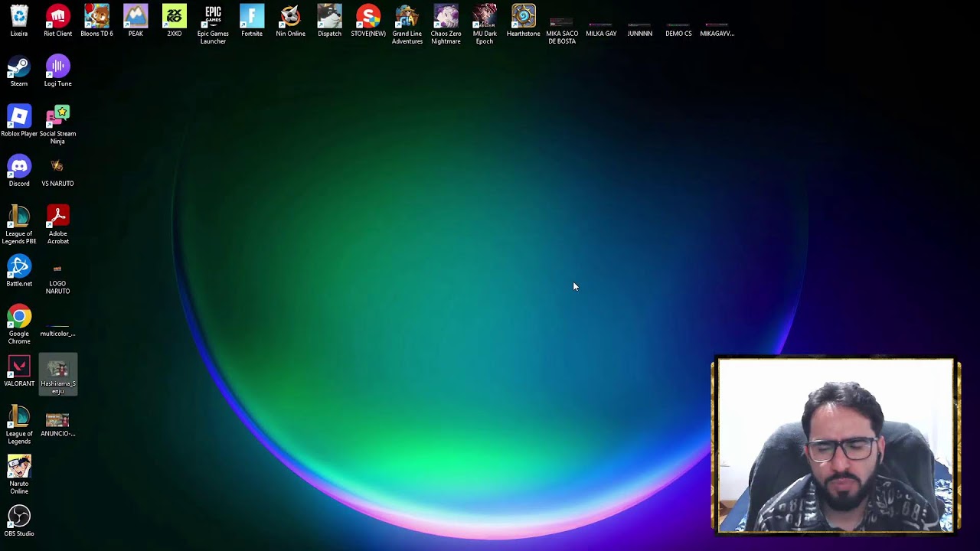Click the webcam overlay of the streamer
The image size is (980, 551).
[836, 445]
